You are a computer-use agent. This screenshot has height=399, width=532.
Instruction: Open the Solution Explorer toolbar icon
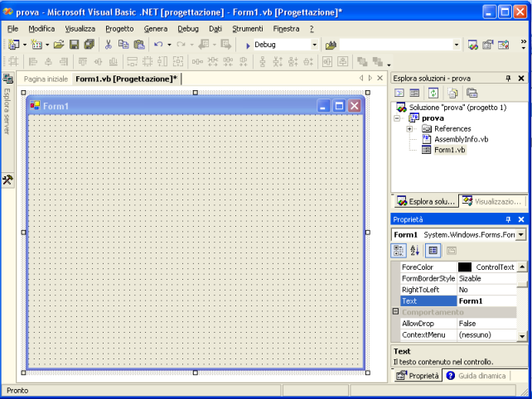(473, 45)
